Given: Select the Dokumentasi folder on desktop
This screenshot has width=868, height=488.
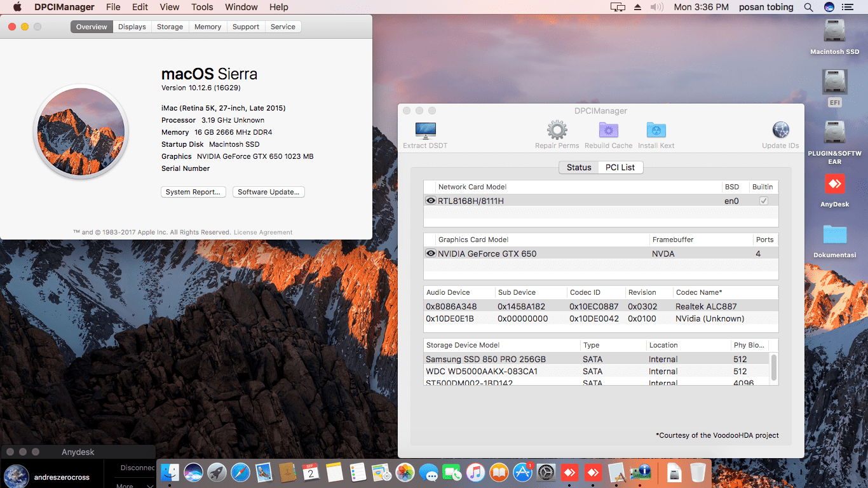Looking at the screenshot, I should [834, 234].
